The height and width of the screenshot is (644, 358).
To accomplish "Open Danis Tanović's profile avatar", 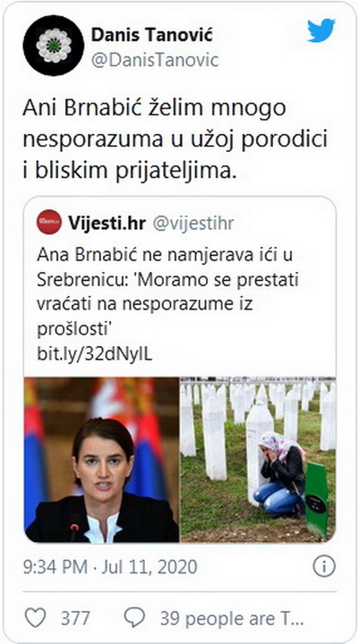I will coord(54,46).
